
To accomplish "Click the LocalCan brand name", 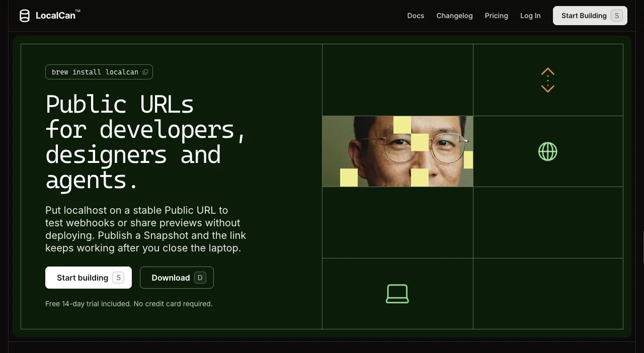I will pyautogui.click(x=57, y=15).
